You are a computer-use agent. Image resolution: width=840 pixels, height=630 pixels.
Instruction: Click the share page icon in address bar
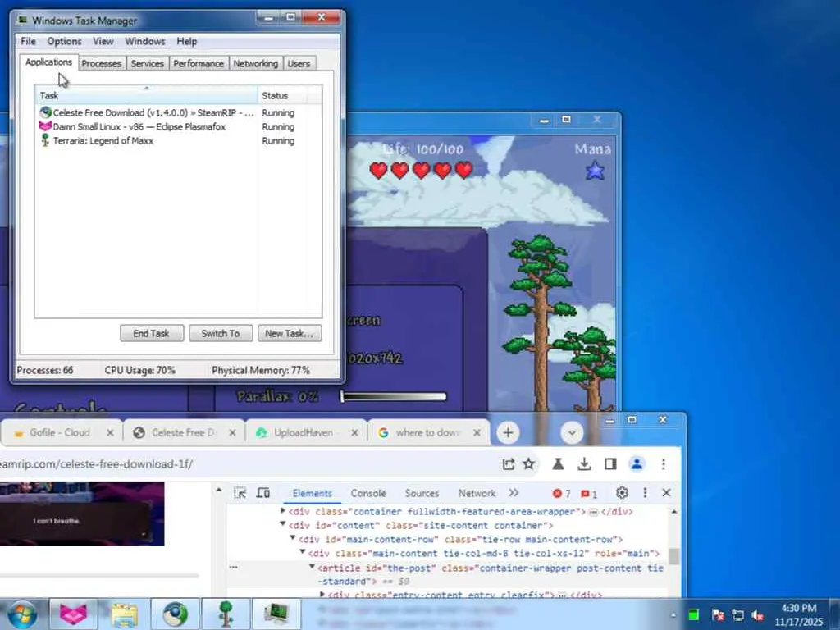pyautogui.click(x=509, y=464)
